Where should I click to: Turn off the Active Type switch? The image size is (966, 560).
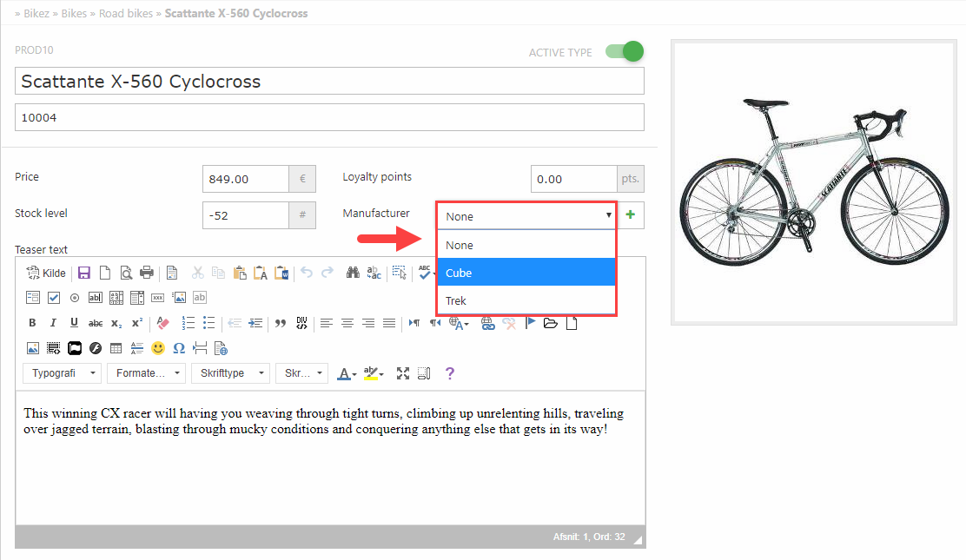pyautogui.click(x=625, y=52)
